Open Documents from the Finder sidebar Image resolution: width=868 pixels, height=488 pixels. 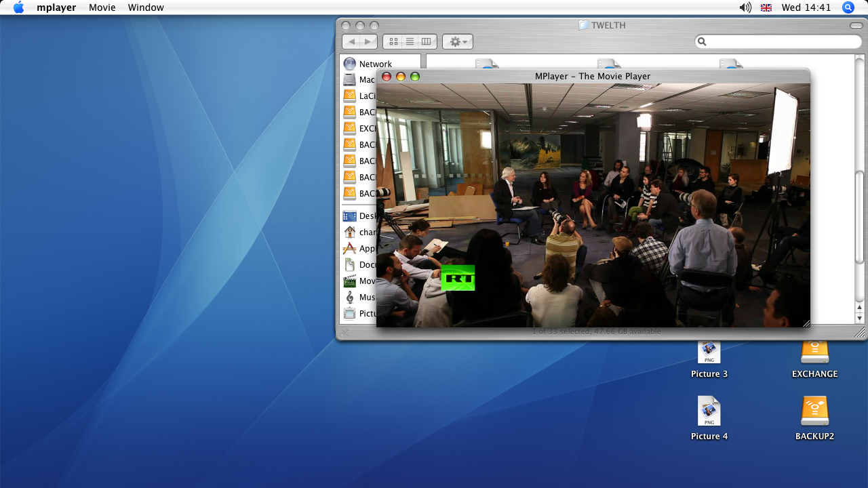(359, 265)
